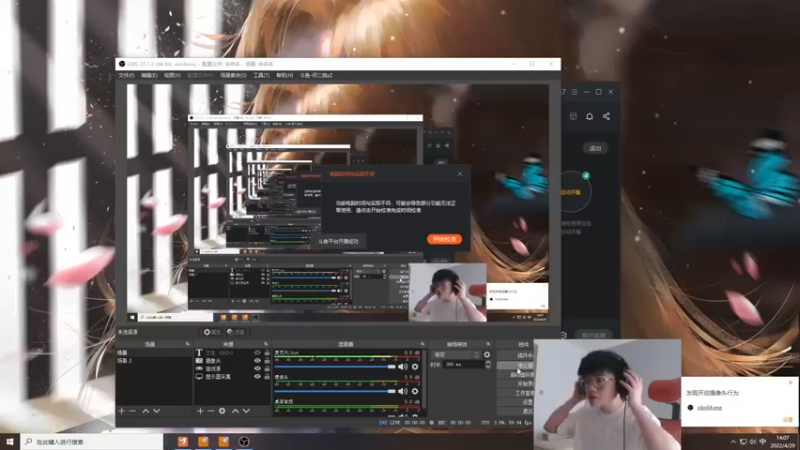Open the 编辑(E) menu in OBS
This screenshot has height=450, width=800.
tap(149, 75)
